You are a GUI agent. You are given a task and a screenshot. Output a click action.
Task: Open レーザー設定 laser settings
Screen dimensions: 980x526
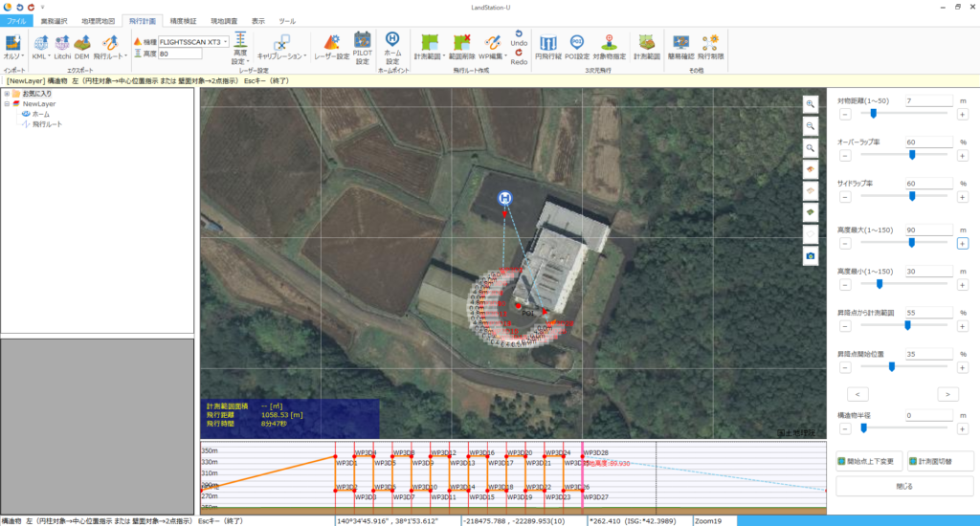pos(329,43)
